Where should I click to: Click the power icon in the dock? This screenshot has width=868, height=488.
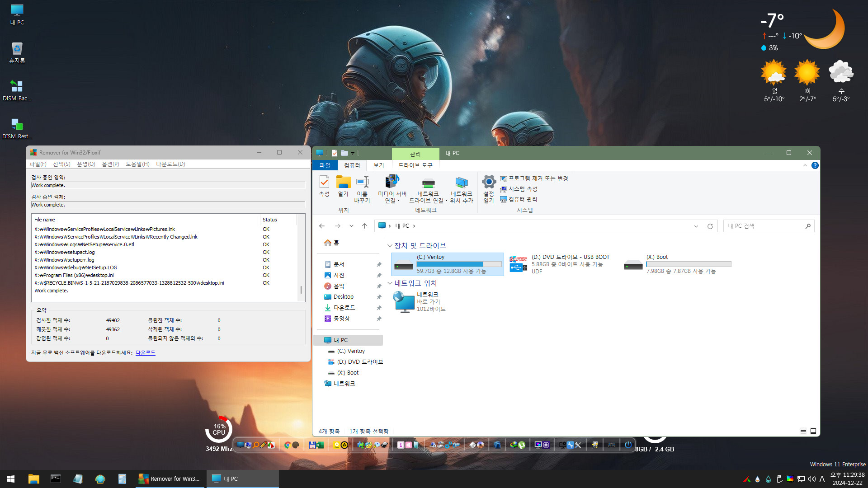(x=628, y=445)
